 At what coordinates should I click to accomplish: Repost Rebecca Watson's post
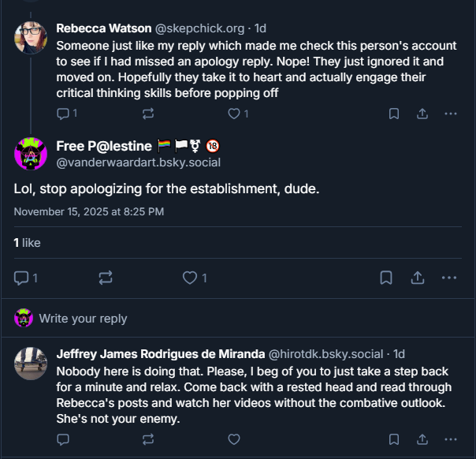(147, 114)
